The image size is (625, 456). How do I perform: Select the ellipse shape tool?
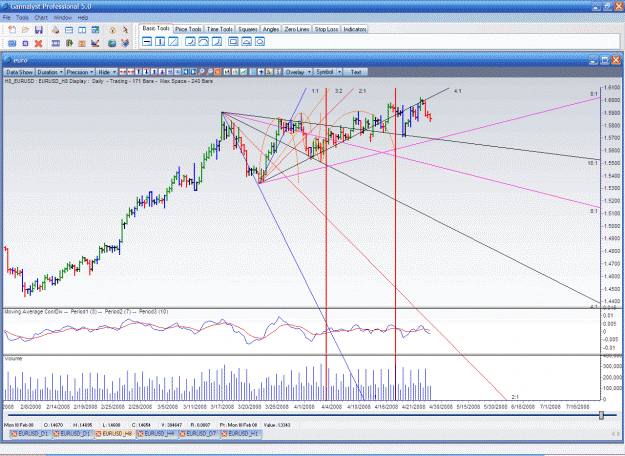[x=259, y=41]
